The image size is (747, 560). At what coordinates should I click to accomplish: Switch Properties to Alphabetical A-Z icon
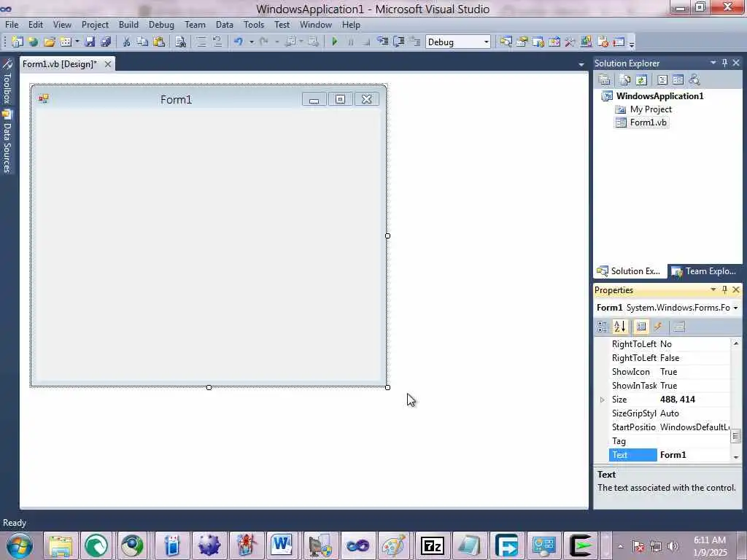[620, 327]
